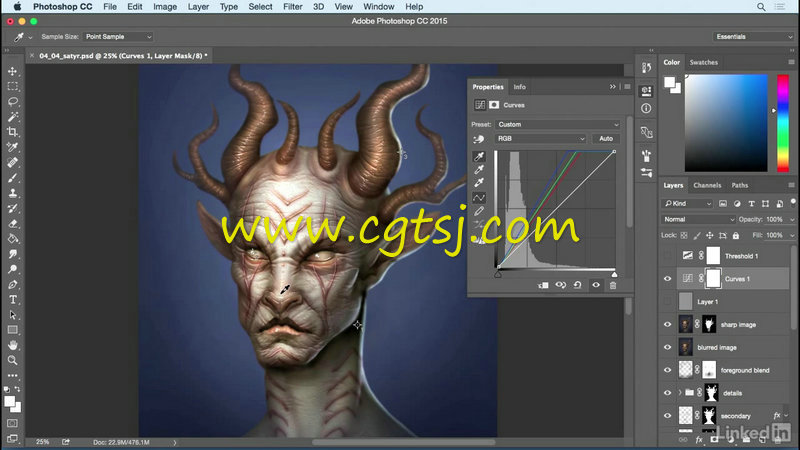Open the RGB channel dropdown
This screenshot has height=450, width=800.
(540, 139)
